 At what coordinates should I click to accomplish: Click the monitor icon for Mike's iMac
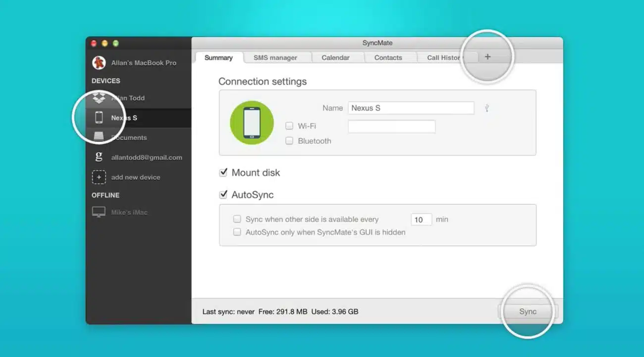pos(99,212)
